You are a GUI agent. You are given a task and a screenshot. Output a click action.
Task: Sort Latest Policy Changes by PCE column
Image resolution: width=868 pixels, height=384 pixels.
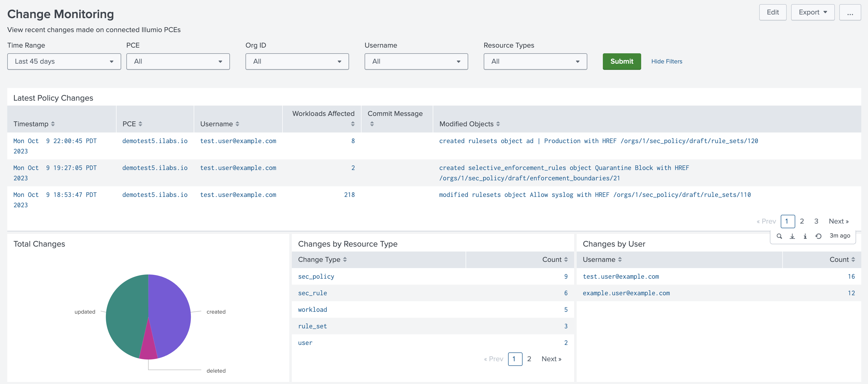pos(132,124)
